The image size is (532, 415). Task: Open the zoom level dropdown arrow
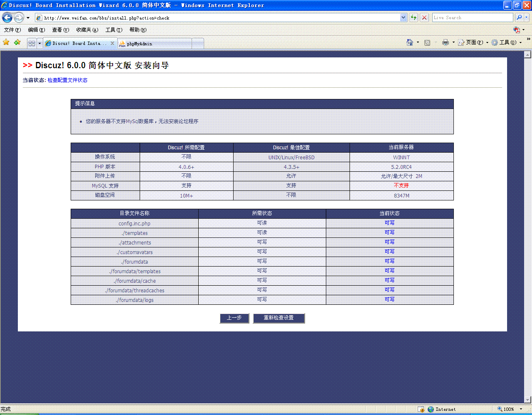pos(521,409)
